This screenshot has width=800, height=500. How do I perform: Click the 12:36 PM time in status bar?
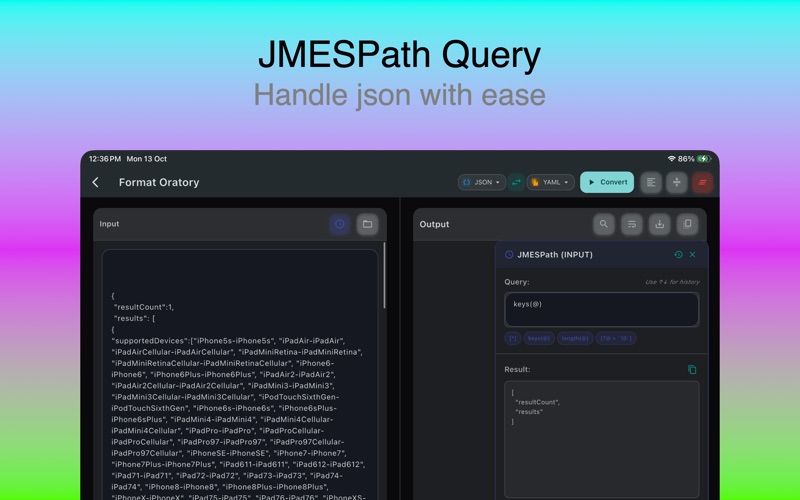pyautogui.click(x=105, y=159)
